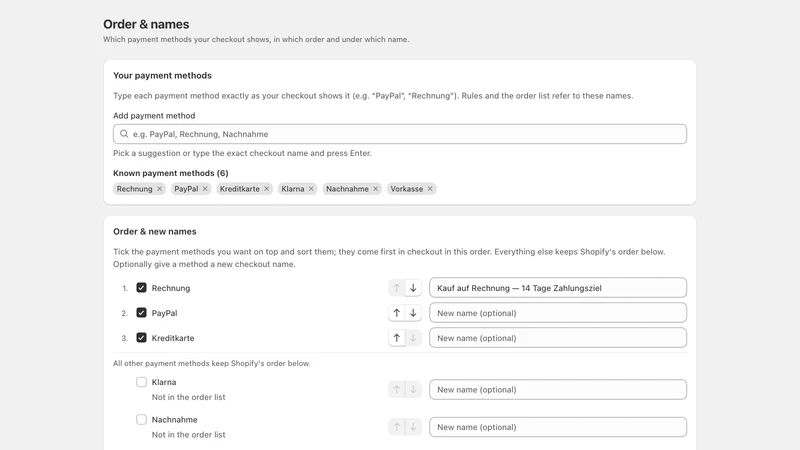Click the Klarna new name field
The image size is (800, 450).
click(558, 390)
